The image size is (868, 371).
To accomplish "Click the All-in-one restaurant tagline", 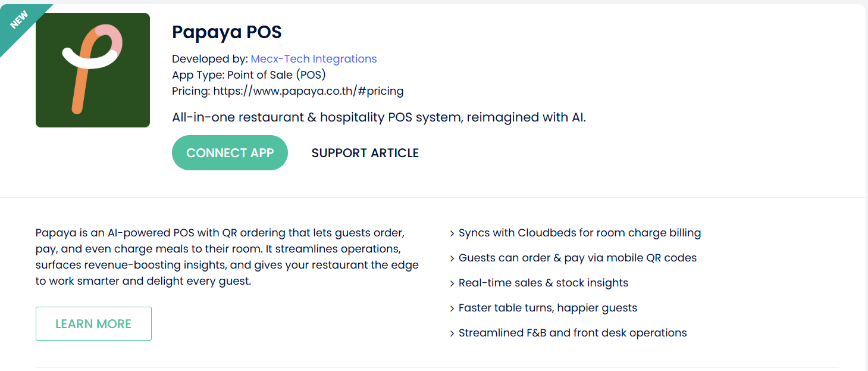I will [x=379, y=117].
